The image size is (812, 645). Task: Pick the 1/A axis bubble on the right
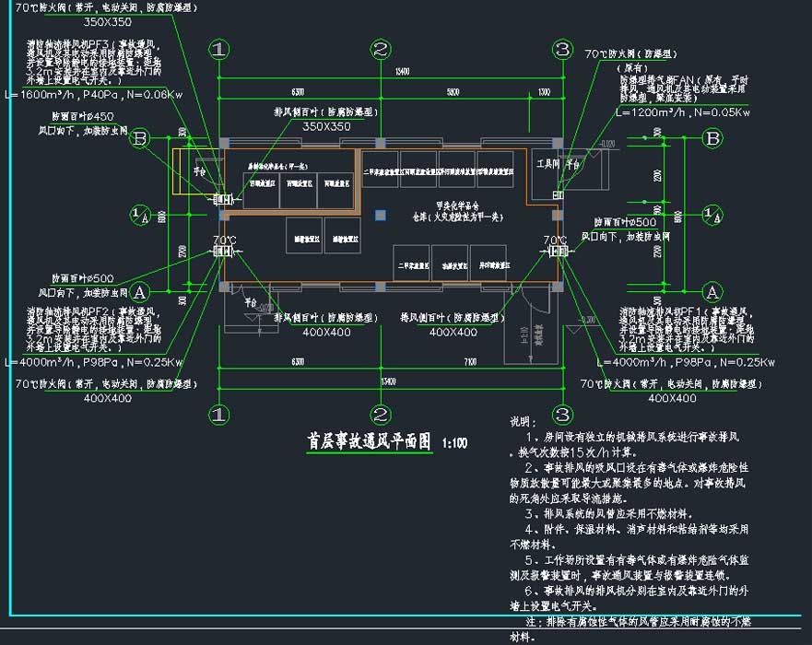point(712,215)
